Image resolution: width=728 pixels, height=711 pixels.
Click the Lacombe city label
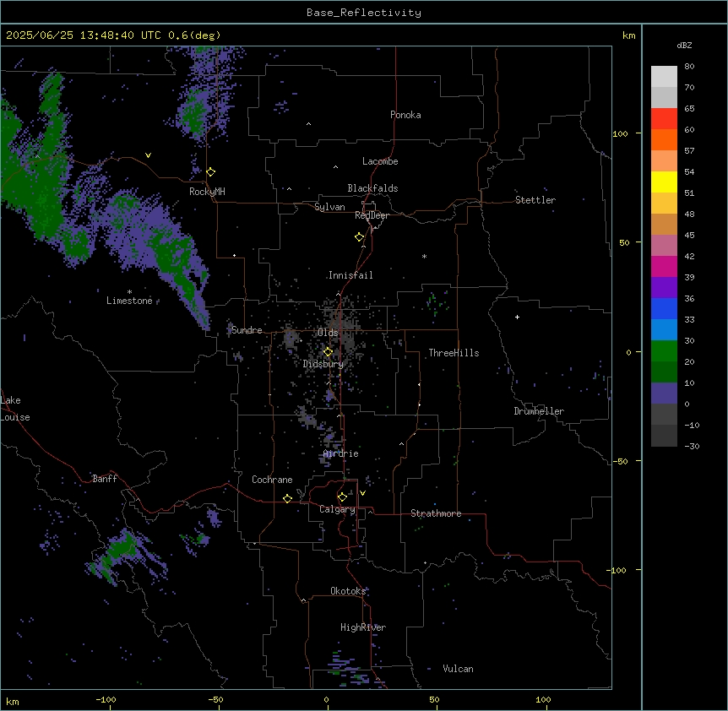380,161
